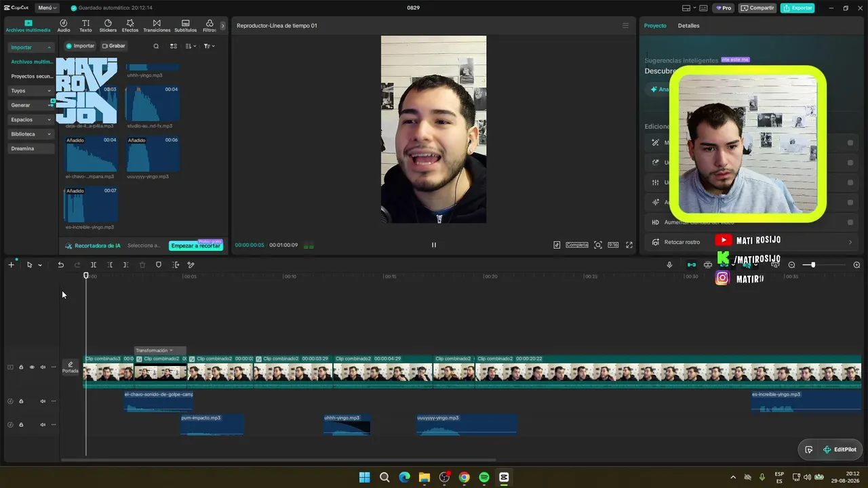Add track with plus icon
Screen dimensions: 868x488
coord(11,265)
